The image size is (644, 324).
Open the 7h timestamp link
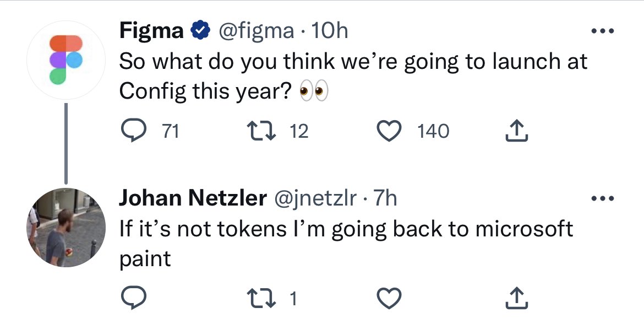(x=385, y=198)
